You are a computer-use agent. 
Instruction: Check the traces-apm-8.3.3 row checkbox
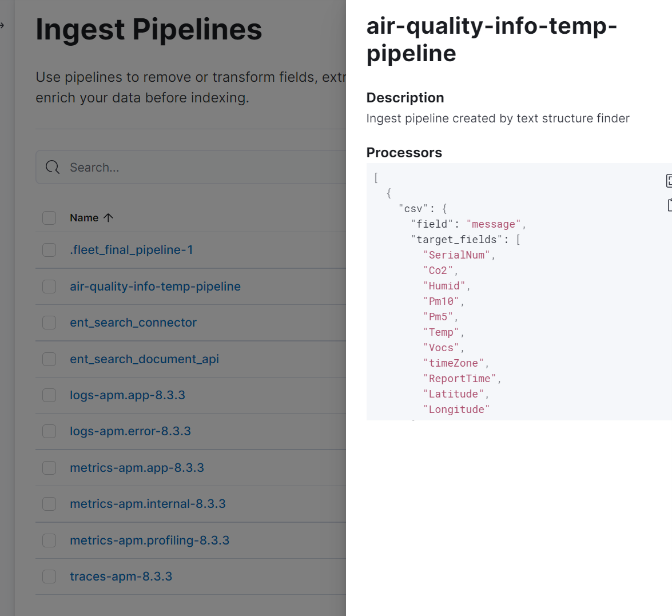(x=49, y=577)
